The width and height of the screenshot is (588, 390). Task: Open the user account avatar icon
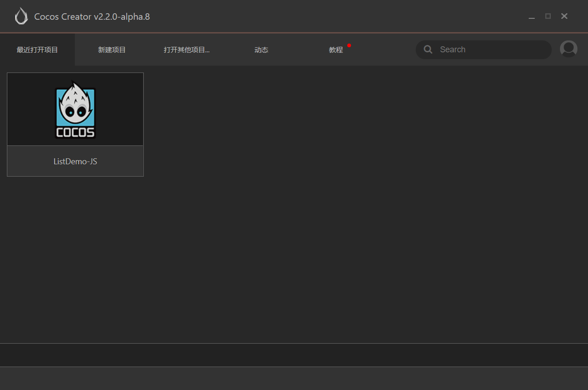pyautogui.click(x=569, y=49)
